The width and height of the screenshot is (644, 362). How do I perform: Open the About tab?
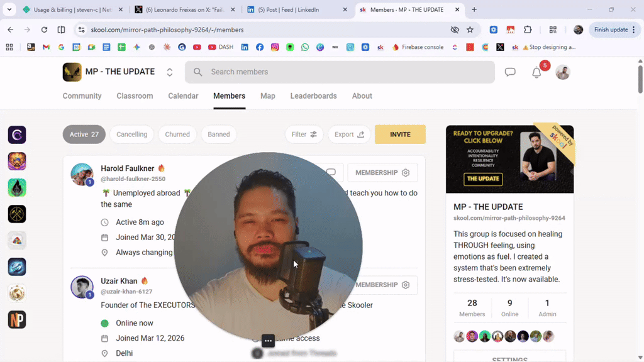(x=362, y=96)
